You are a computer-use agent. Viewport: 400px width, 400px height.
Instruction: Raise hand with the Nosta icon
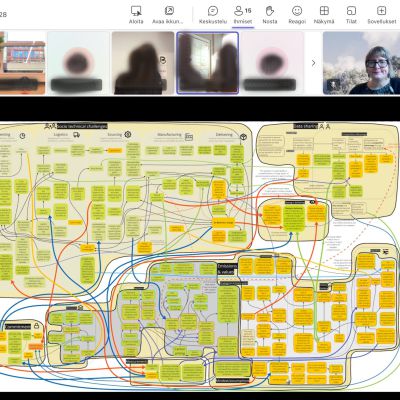(270, 11)
